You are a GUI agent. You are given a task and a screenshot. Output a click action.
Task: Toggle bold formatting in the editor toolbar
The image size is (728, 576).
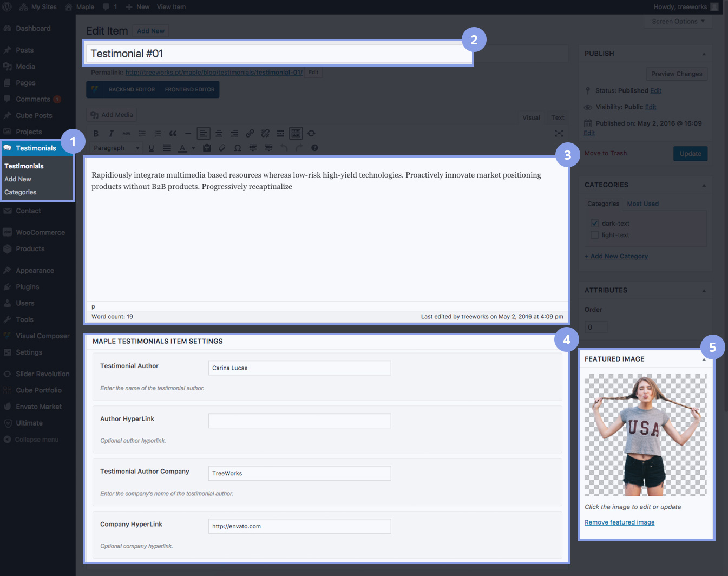pyautogui.click(x=96, y=134)
